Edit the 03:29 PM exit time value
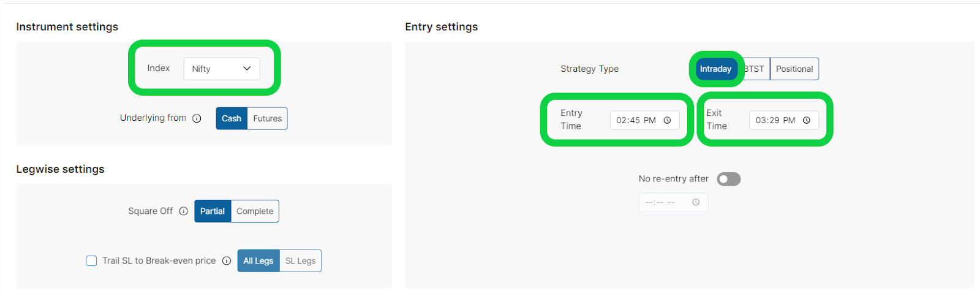The width and height of the screenshot is (980, 293). click(x=775, y=120)
